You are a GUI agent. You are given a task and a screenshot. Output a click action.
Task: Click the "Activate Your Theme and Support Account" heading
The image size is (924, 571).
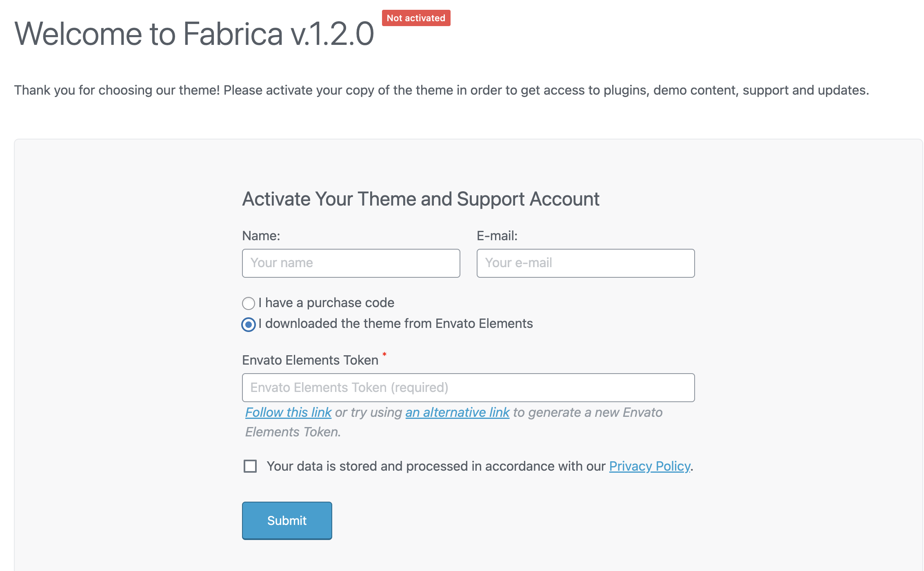pyautogui.click(x=420, y=199)
